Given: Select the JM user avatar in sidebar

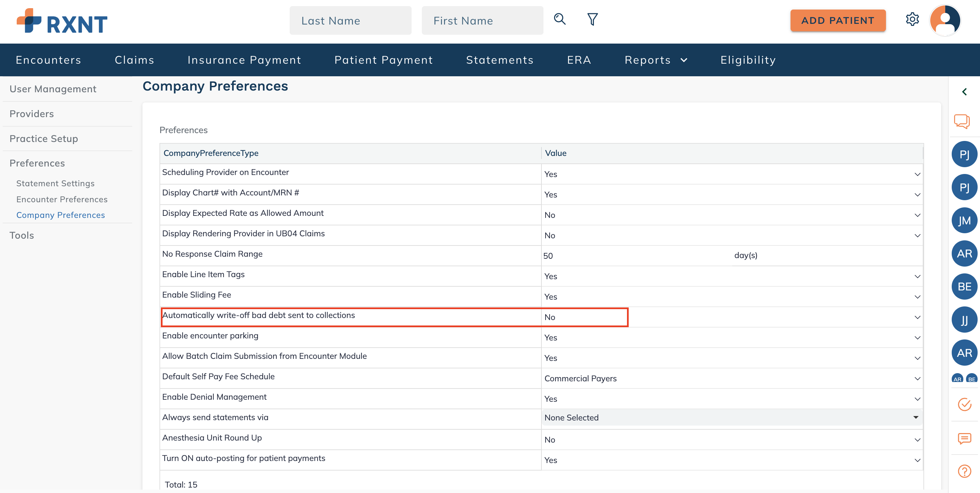Looking at the screenshot, I should coord(964,220).
